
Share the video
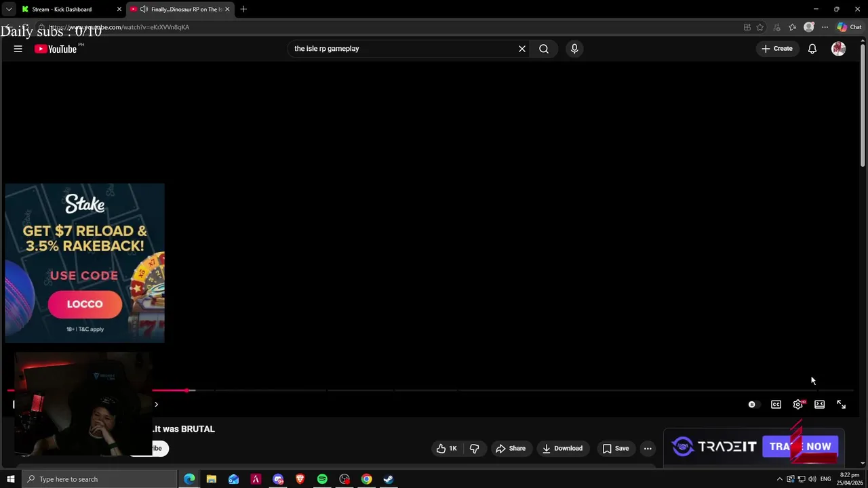click(x=511, y=448)
